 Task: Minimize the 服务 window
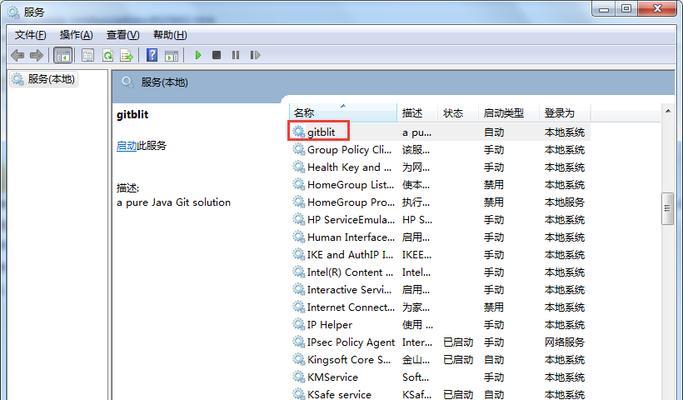(x=604, y=9)
